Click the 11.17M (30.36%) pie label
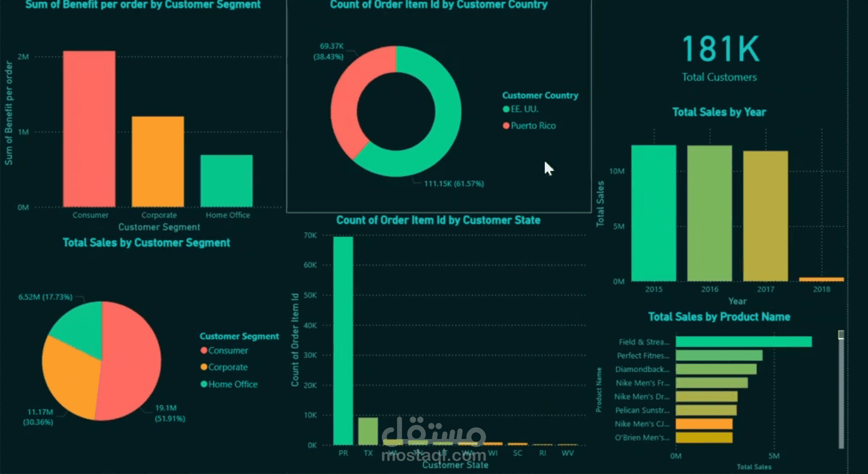The height and width of the screenshot is (474, 868). click(39, 417)
